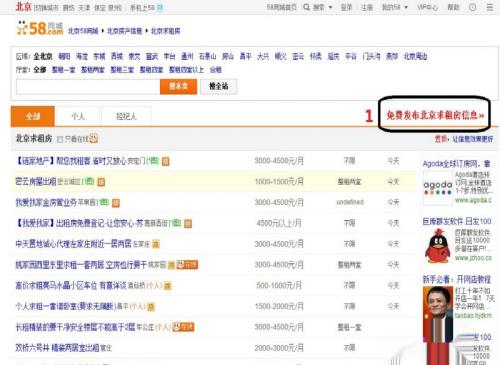The width and height of the screenshot is (500, 365).
Task: Click the 1000-1500元/月 price cell
Action: [279, 182]
